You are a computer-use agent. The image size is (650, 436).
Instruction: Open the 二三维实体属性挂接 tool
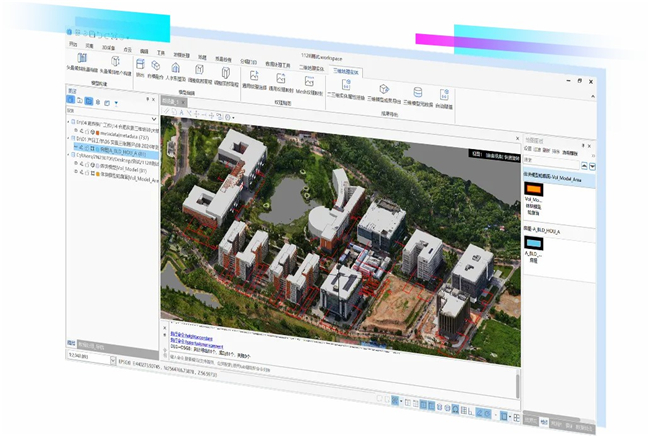(344, 89)
